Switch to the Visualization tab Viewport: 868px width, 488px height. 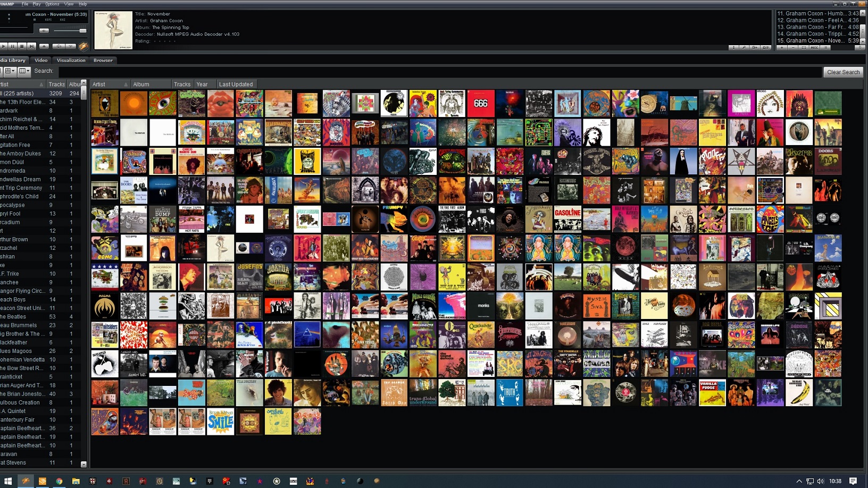click(x=71, y=60)
